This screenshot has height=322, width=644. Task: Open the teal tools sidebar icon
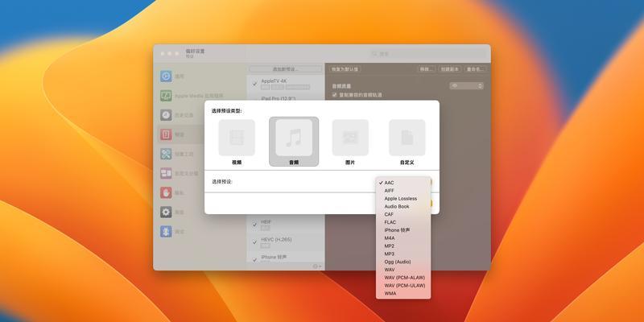point(166,154)
